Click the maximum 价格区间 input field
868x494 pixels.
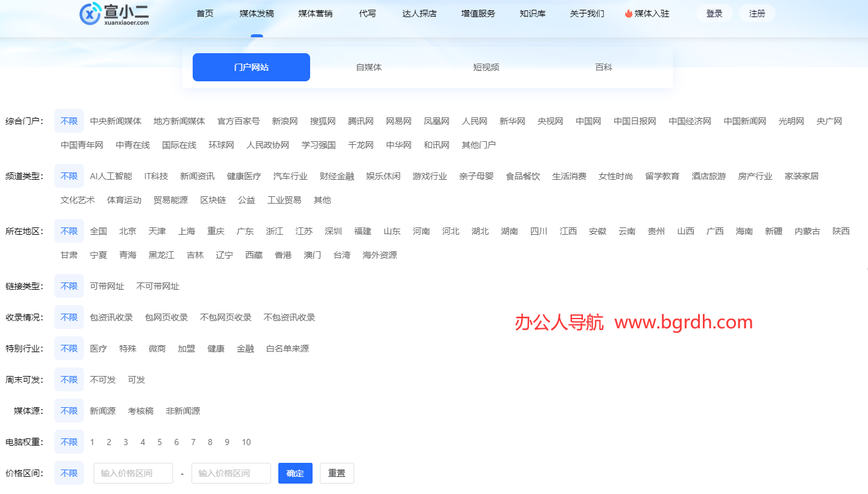click(231, 473)
